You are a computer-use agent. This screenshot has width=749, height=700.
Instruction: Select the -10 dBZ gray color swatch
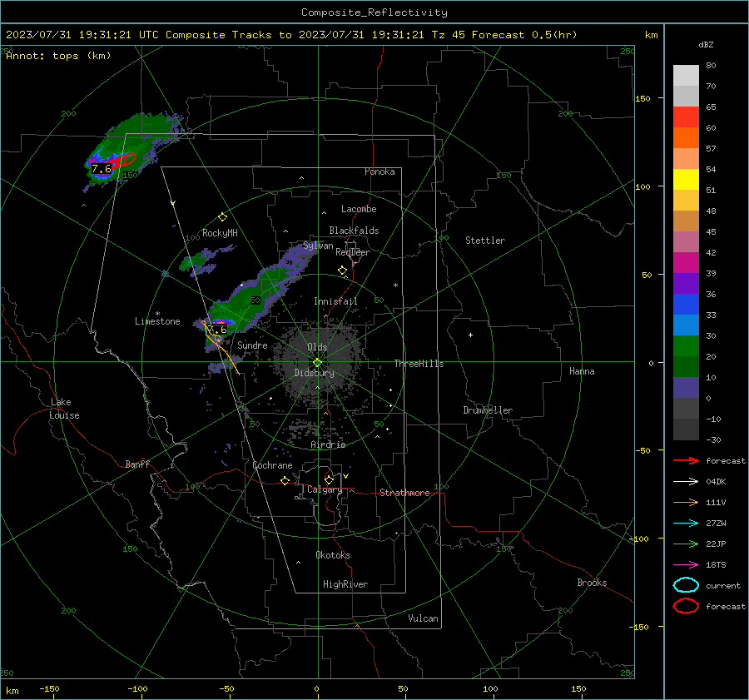686,429
